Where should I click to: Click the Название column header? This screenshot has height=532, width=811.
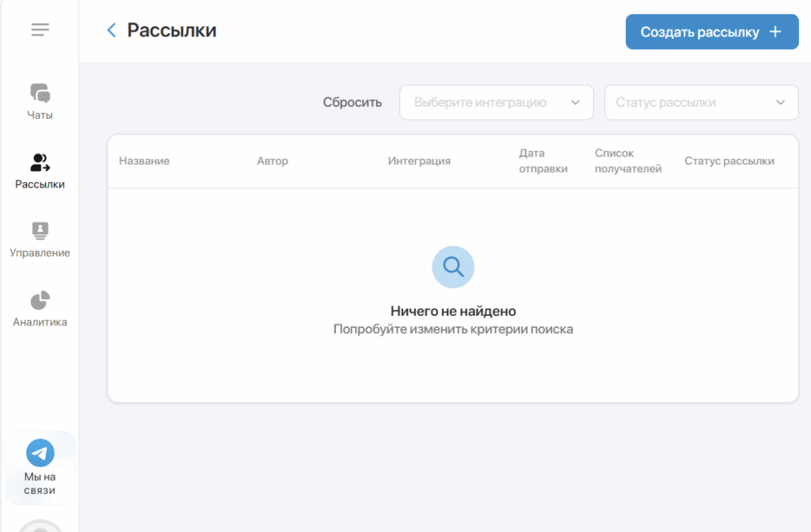coord(144,161)
